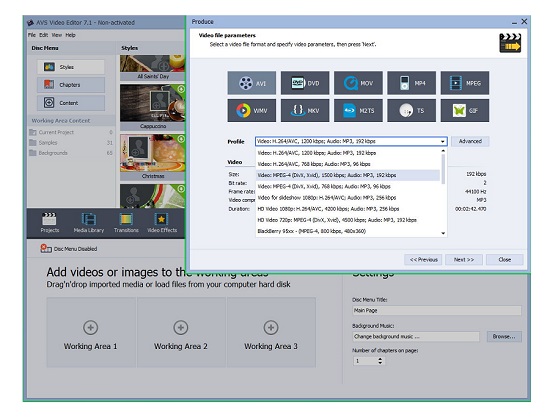Choose HD Video 1080p H.264 profile

pos(348,209)
